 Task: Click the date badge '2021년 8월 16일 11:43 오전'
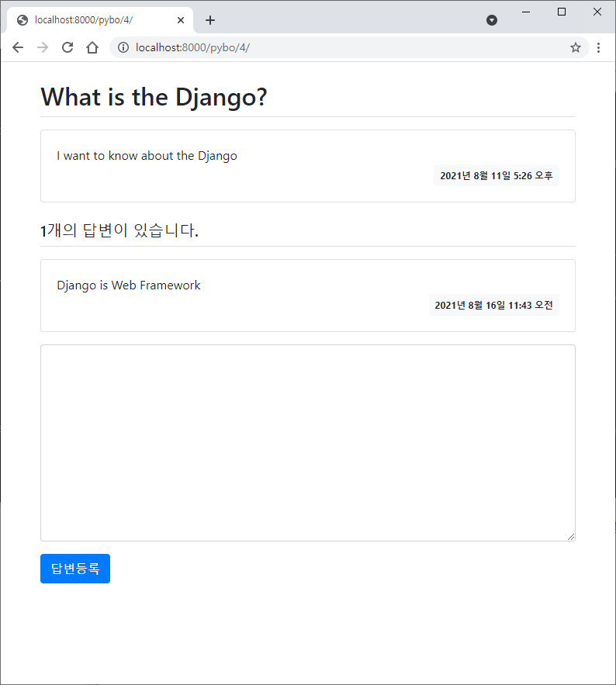(493, 305)
